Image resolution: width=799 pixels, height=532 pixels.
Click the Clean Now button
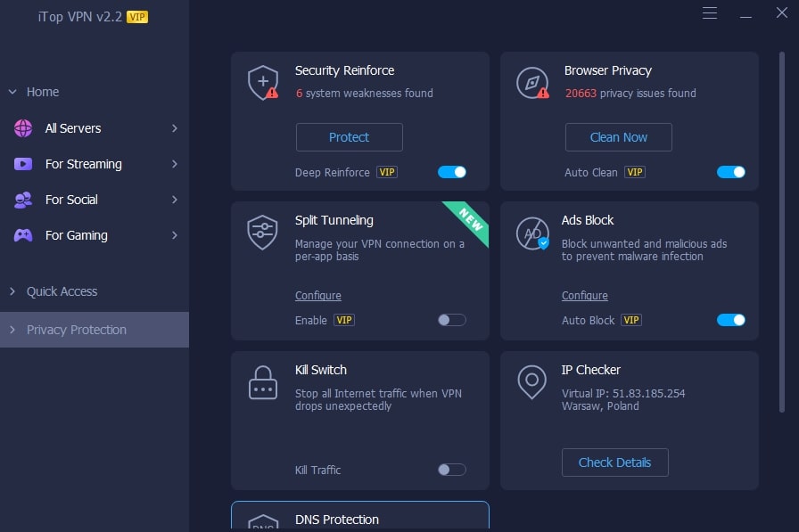click(x=619, y=137)
